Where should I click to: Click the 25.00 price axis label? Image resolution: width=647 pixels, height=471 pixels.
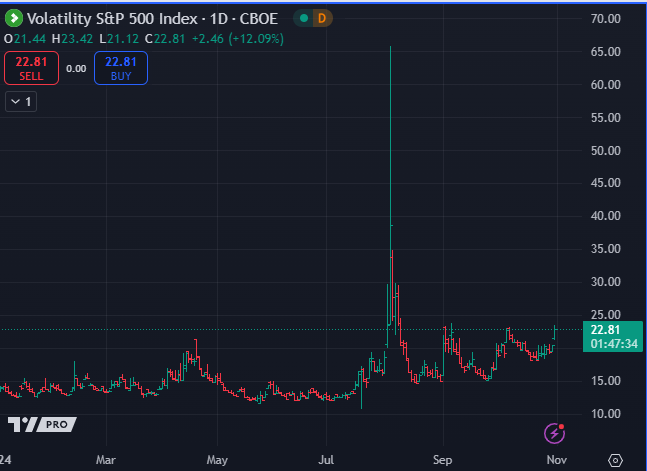(x=606, y=315)
